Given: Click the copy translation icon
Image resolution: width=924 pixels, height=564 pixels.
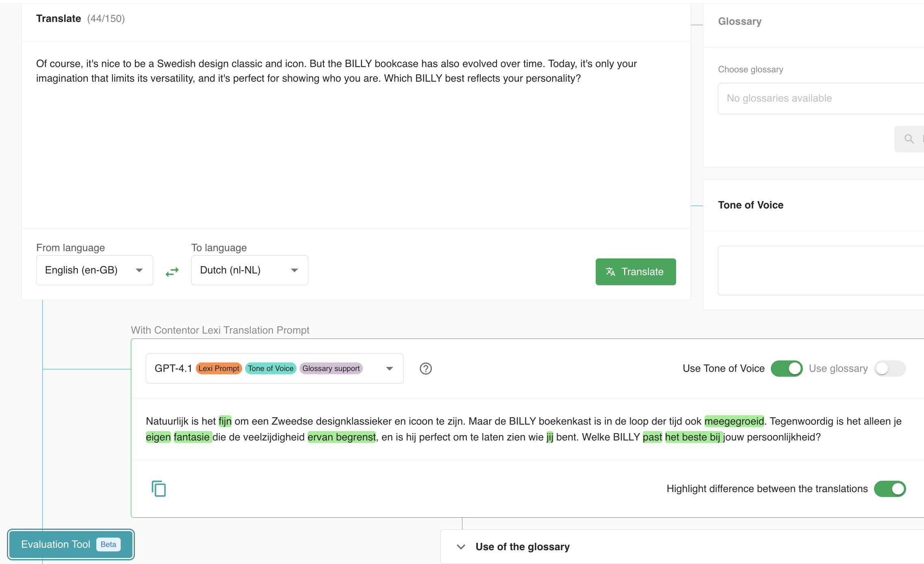Looking at the screenshot, I should pos(158,488).
